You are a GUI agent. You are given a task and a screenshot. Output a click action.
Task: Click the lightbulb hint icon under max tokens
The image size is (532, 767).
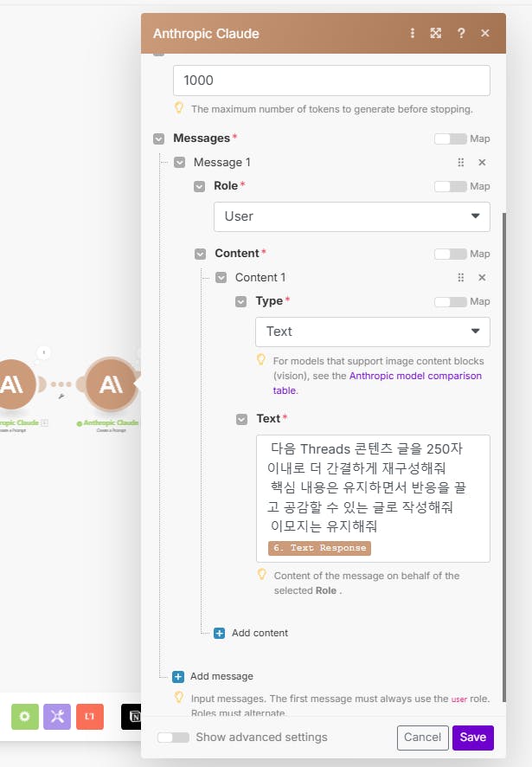click(179, 108)
